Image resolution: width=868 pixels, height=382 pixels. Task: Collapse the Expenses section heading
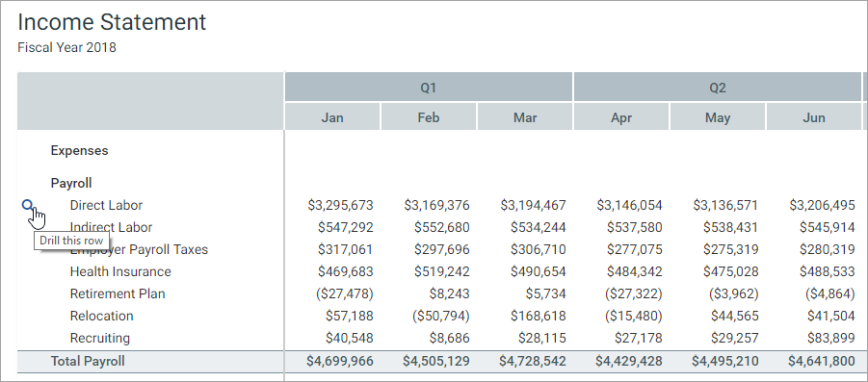tap(79, 150)
